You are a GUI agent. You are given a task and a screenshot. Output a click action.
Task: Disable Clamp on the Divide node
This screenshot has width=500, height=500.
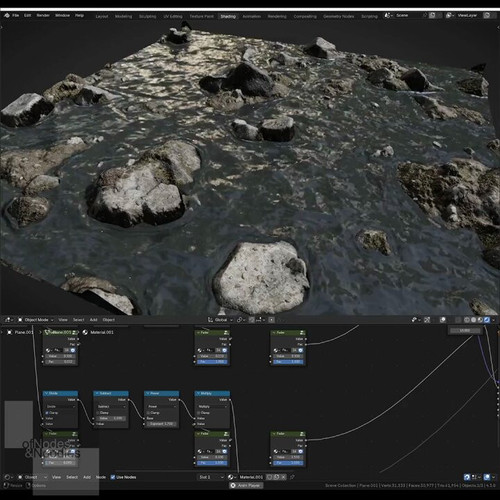47,413
